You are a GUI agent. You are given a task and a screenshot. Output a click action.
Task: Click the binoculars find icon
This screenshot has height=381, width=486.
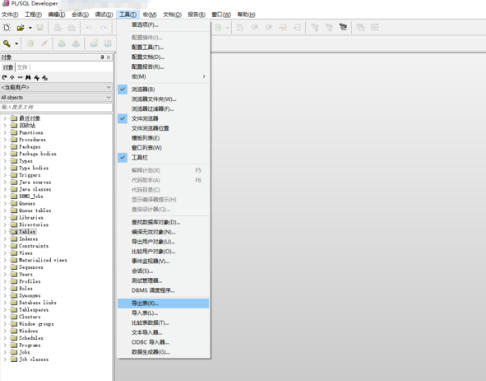click(28, 77)
